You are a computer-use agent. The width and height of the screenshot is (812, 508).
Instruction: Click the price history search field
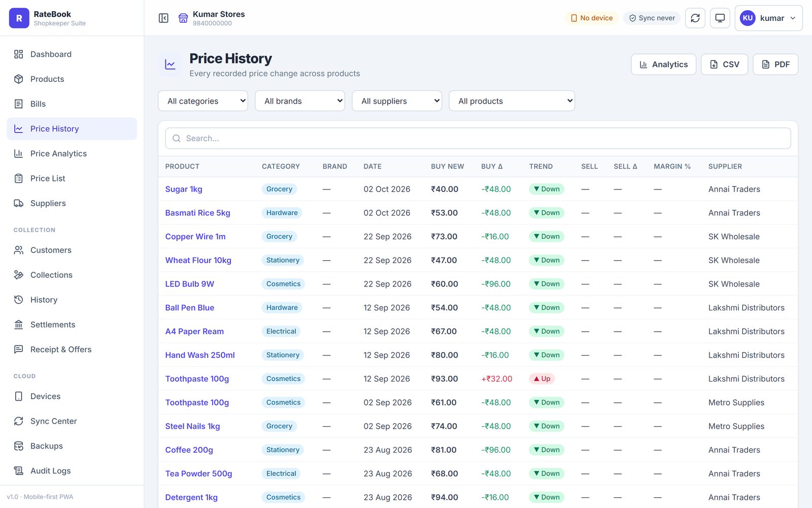click(478, 138)
